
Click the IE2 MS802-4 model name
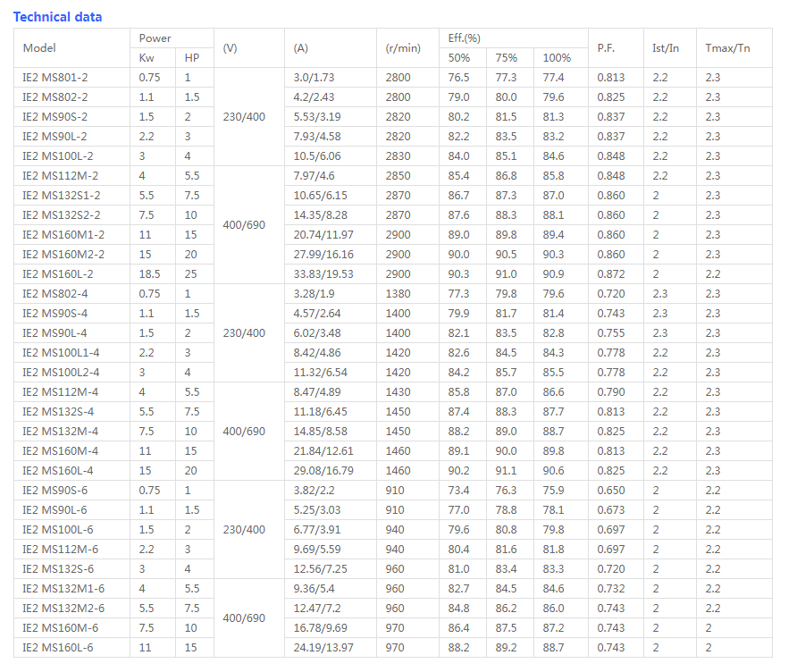tap(55, 294)
